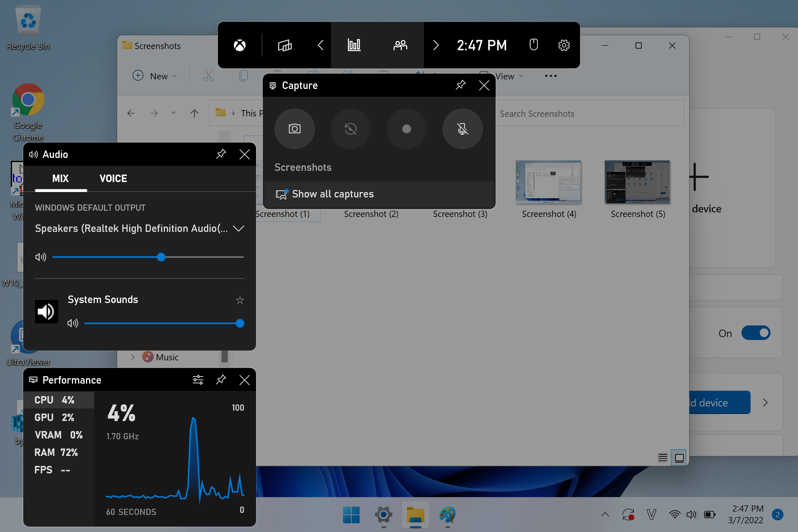This screenshot has width=798, height=532.
Task: Favorite System Sounds with the star
Action: 240,300
